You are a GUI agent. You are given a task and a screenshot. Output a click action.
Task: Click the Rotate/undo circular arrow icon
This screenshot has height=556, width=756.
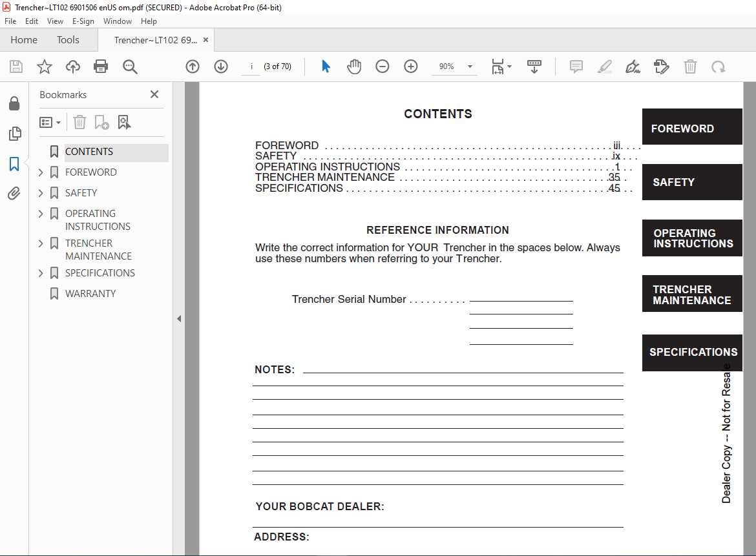click(x=719, y=67)
